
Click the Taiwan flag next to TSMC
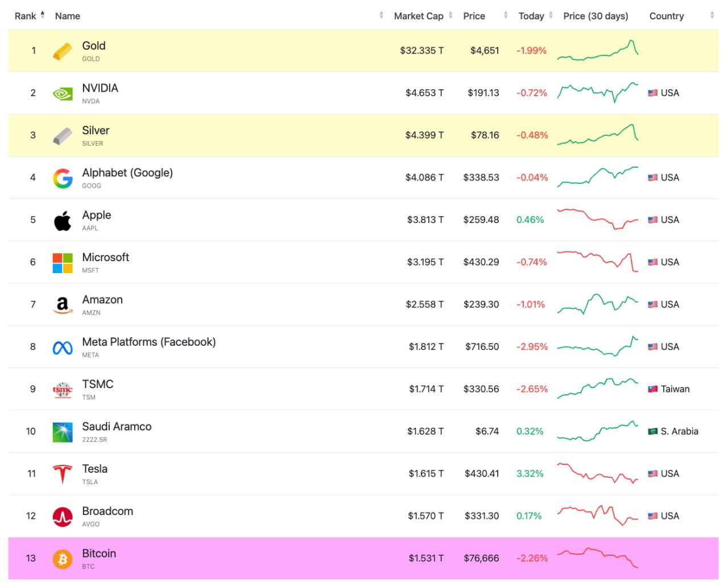click(653, 389)
